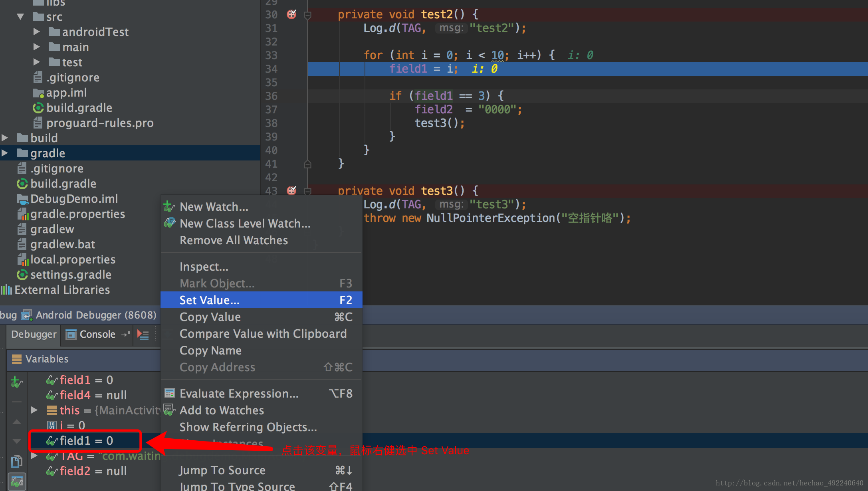Click the Variables panel header icon
The height and width of the screenshot is (491, 868).
17,359
